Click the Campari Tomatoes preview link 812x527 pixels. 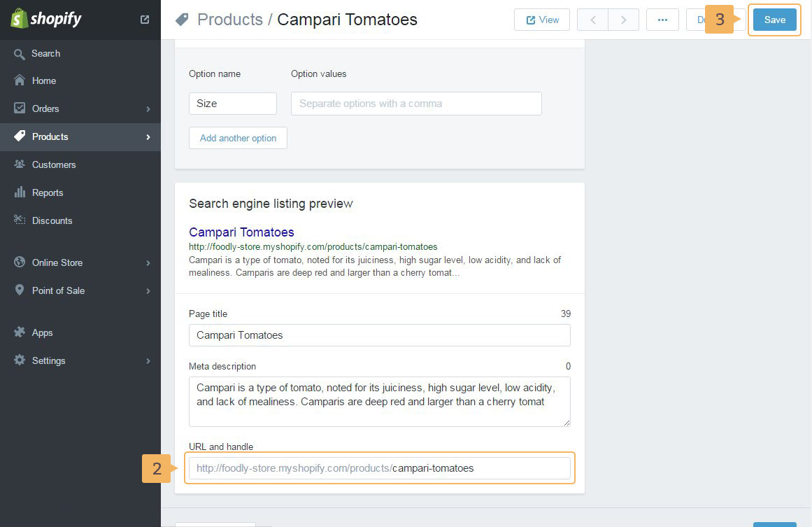[241, 232]
